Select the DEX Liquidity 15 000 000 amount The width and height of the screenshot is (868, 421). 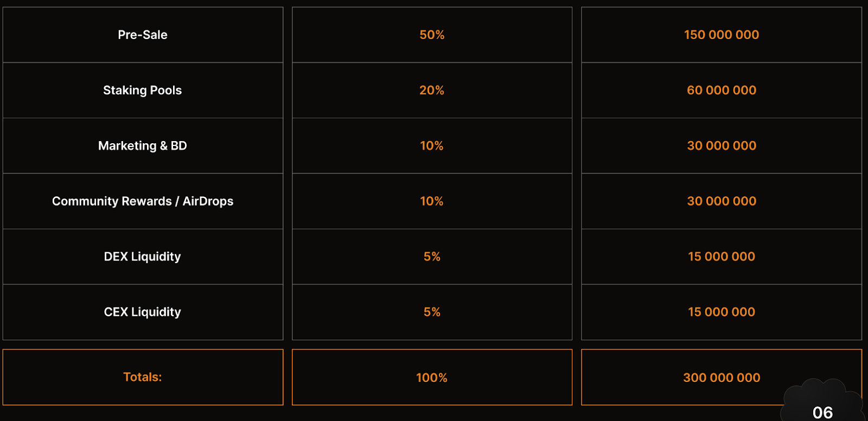pos(722,257)
